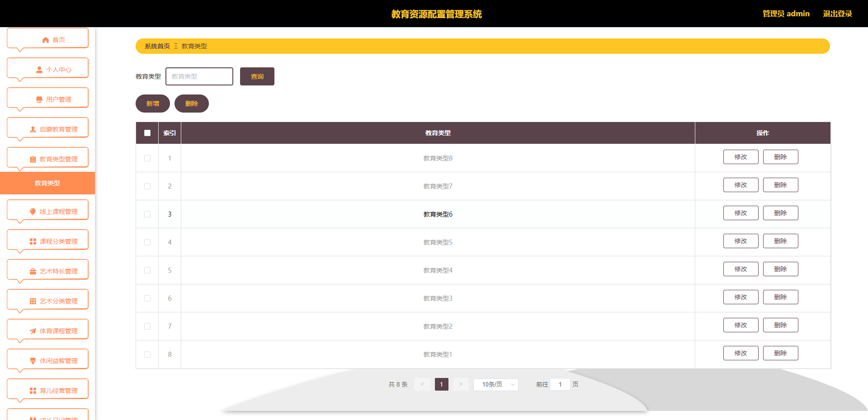Click the bulb icon beside 线上课程管理
Viewport: 868px width, 420px height.
[33, 212]
